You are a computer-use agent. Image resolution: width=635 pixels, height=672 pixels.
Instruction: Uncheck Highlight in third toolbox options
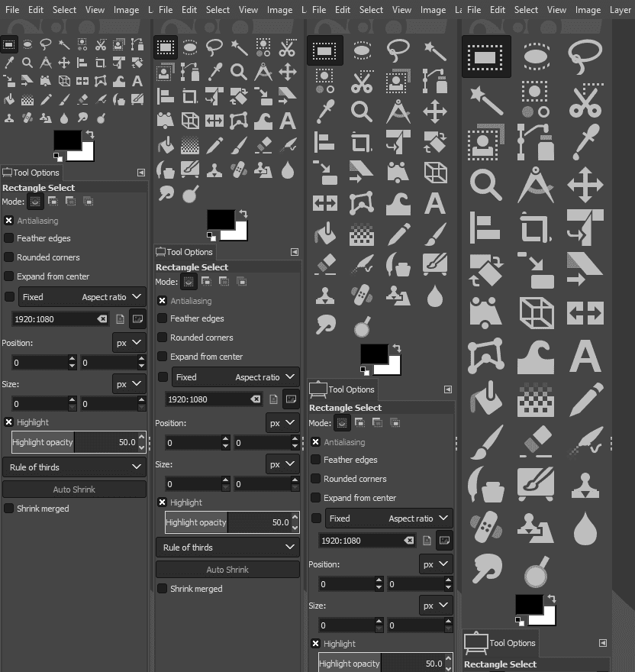(315, 644)
